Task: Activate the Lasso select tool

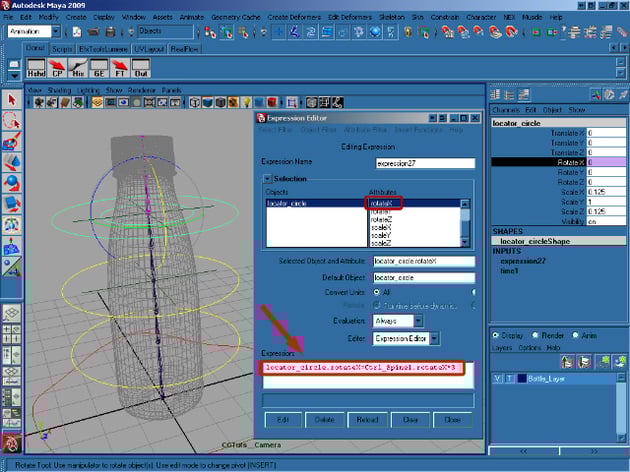Action: [x=11, y=119]
